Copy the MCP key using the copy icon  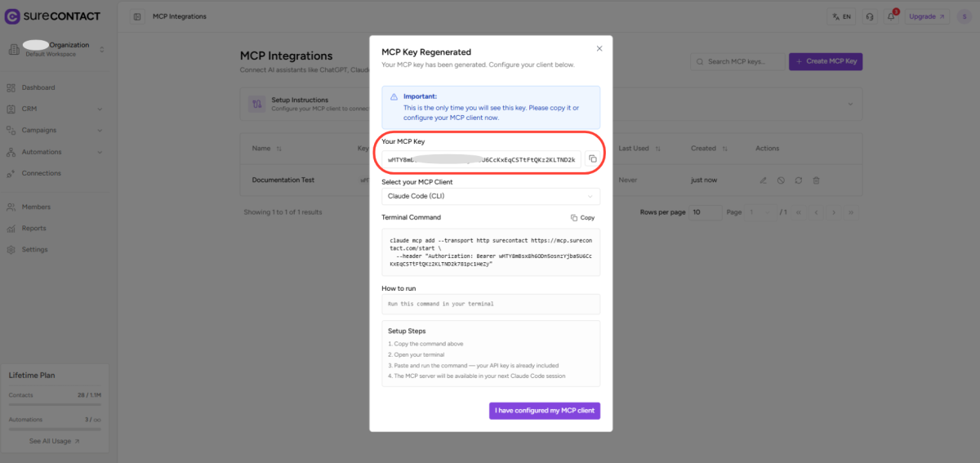(x=593, y=159)
